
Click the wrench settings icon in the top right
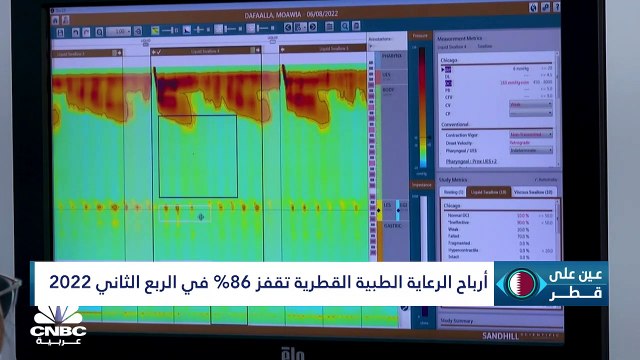click(x=545, y=7)
